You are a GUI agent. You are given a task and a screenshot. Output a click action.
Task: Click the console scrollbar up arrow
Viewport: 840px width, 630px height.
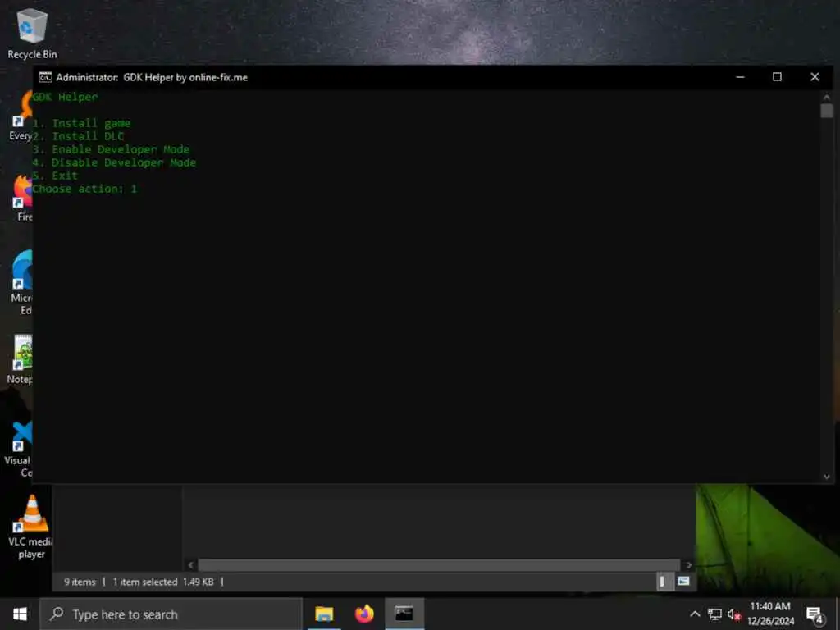[x=827, y=97]
